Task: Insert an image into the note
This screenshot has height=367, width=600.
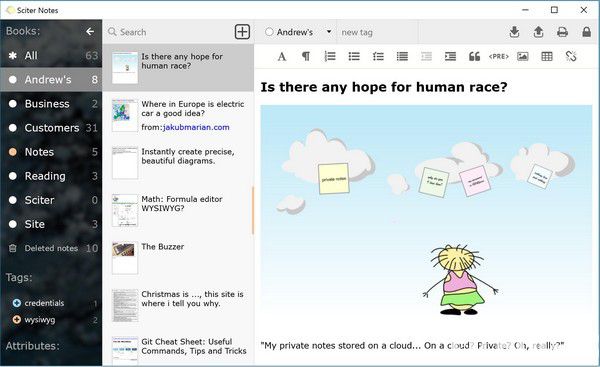Action: coord(523,57)
